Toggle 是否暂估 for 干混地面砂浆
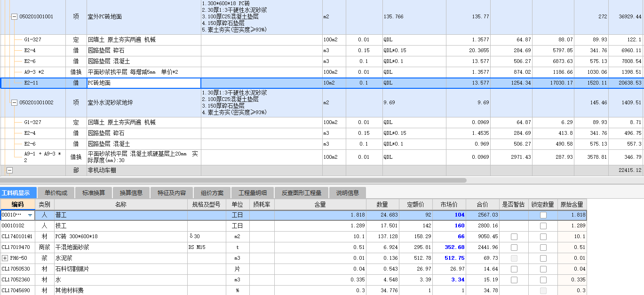 tap(514, 247)
